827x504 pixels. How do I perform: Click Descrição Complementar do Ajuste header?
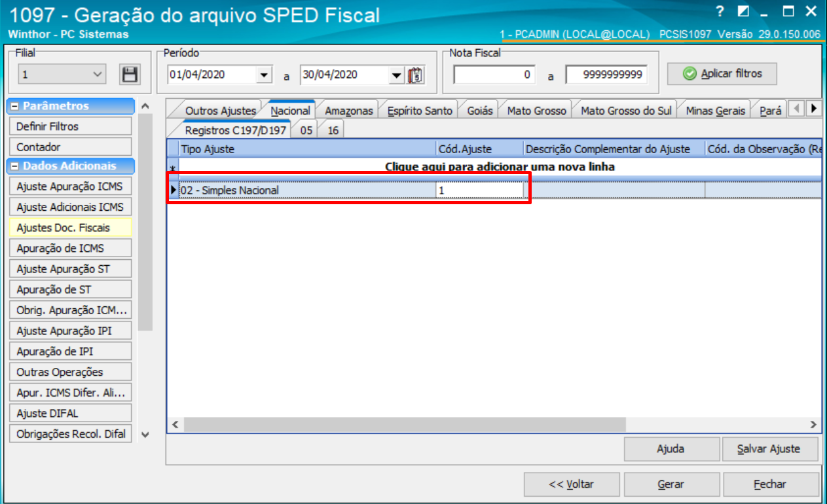point(614,149)
